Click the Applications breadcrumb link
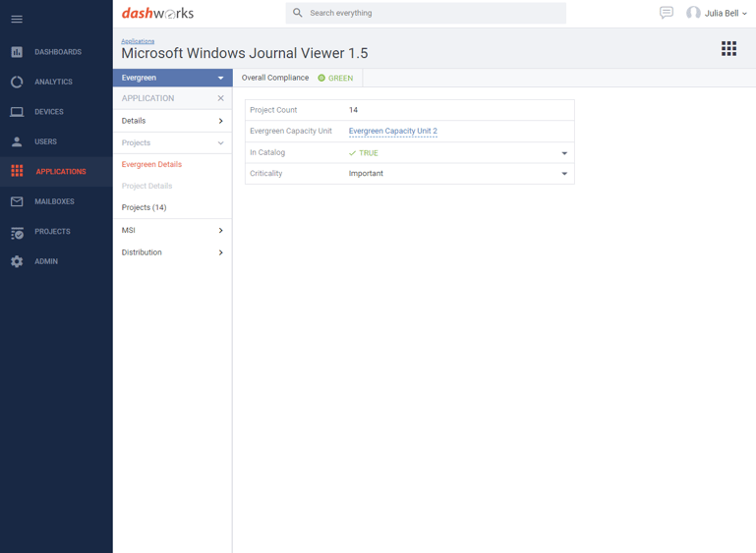The height and width of the screenshot is (553, 756). (138, 41)
